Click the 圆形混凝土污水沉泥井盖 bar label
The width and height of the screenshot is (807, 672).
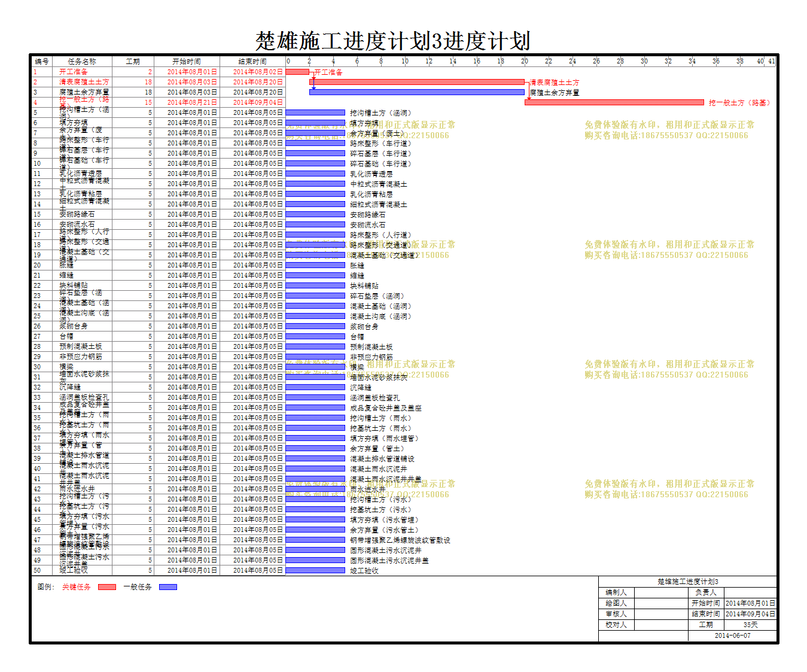(x=389, y=561)
